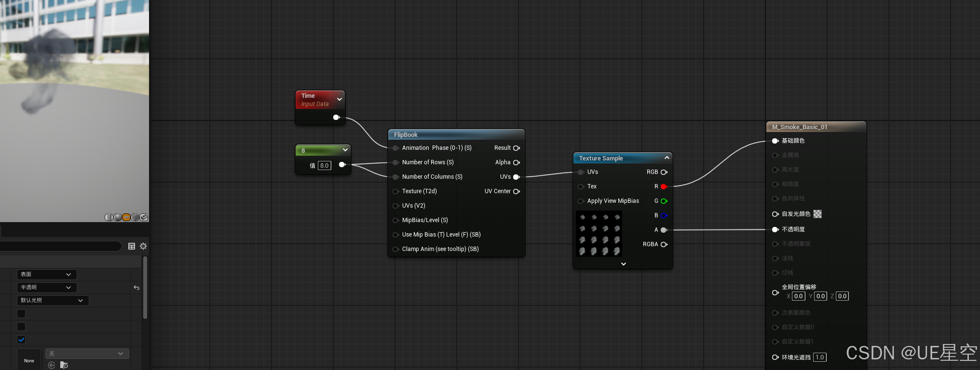
Task: Expand Texture Sample node bottom chevron
Action: (624, 264)
